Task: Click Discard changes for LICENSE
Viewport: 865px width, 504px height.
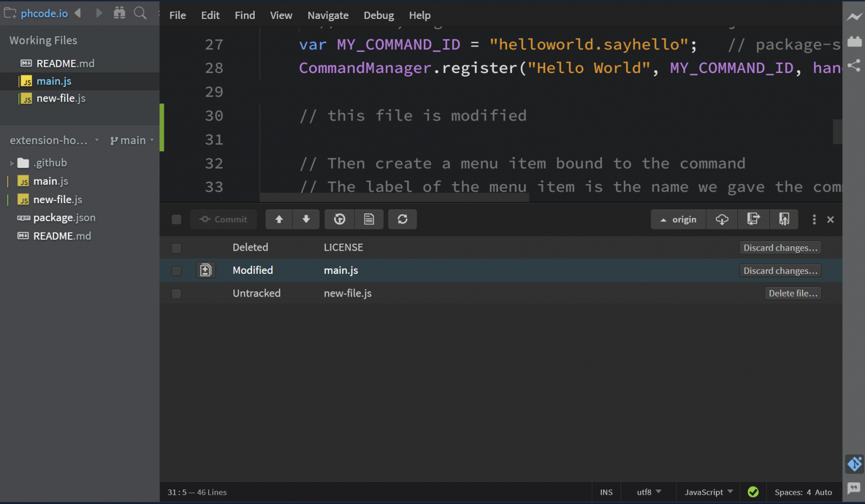Action: 780,248
